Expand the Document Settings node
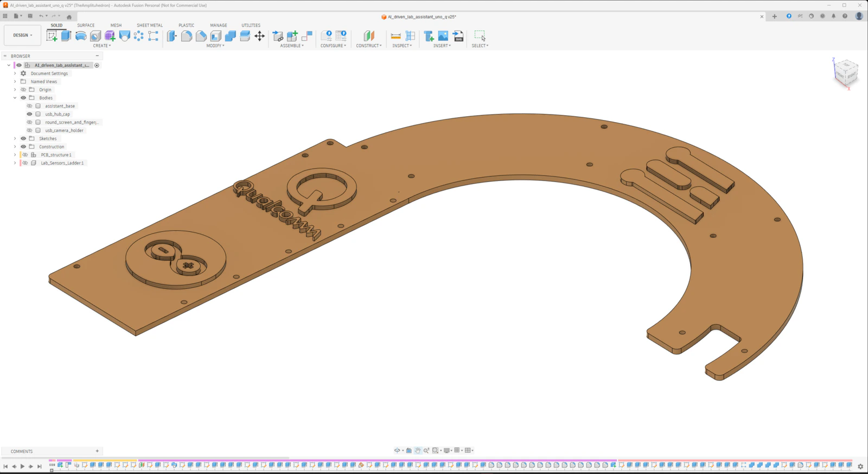Image resolution: width=868 pixels, height=474 pixels. pos(15,73)
